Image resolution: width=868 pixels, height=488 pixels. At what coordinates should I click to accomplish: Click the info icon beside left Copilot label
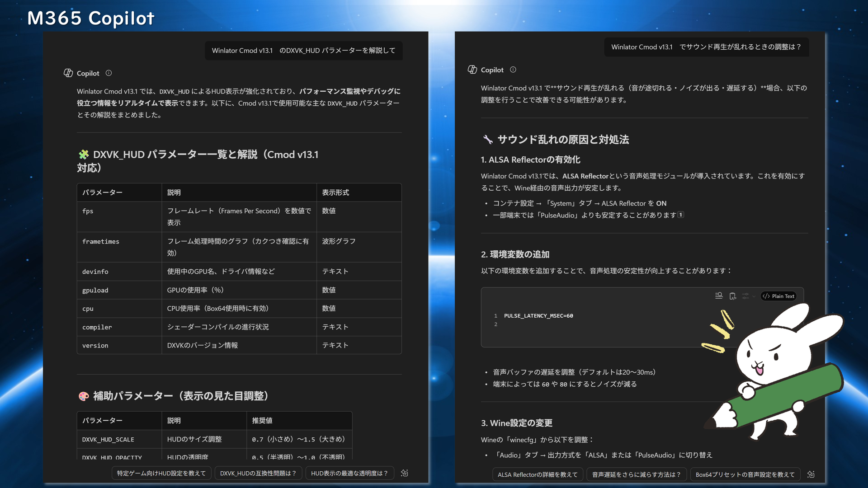[x=108, y=73]
